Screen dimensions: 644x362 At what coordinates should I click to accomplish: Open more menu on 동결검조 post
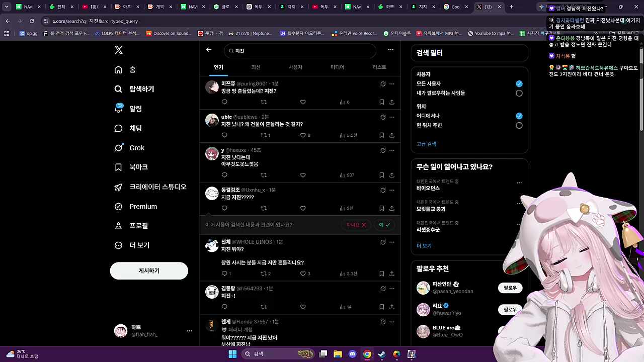pos(392,190)
